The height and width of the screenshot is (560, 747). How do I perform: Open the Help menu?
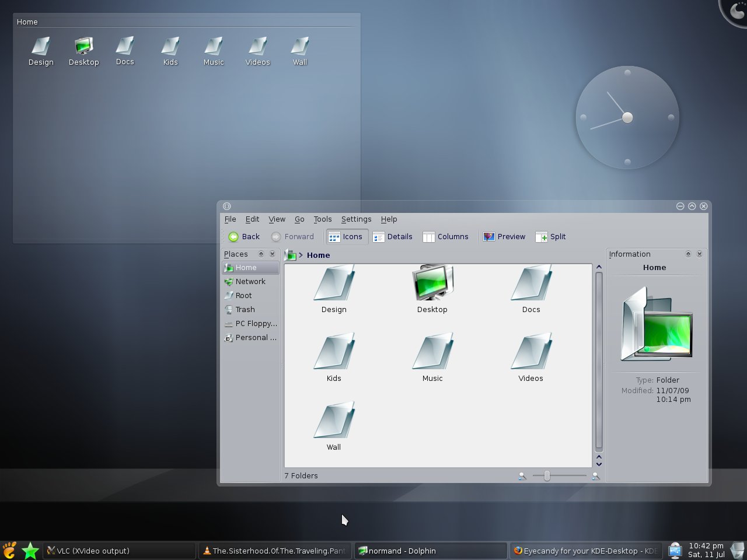[x=389, y=219]
